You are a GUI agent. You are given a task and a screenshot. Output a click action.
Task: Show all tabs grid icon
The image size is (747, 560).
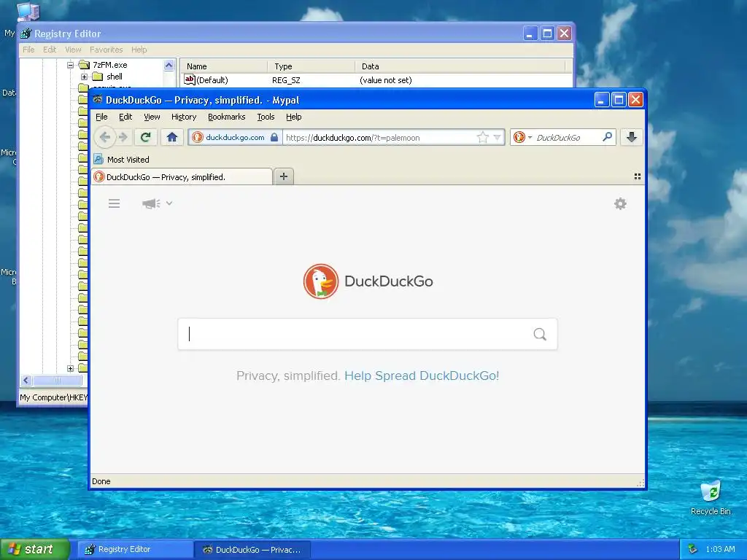[x=637, y=176]
